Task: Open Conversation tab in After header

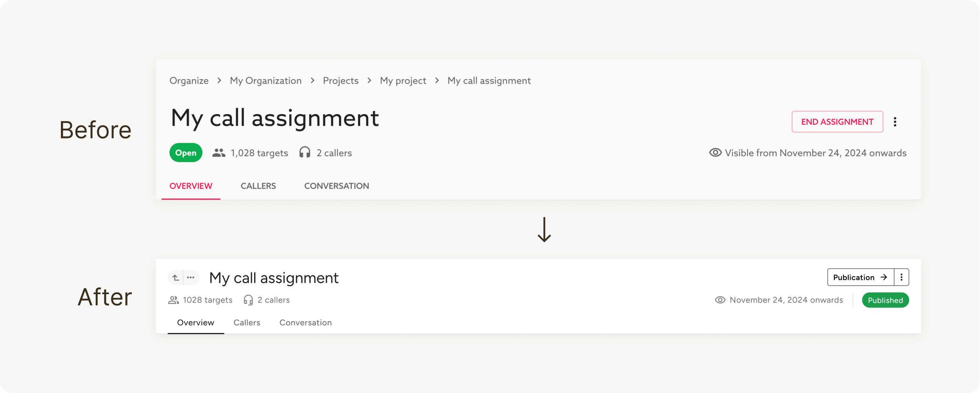Action: pyautogui.click(x=306, y=323)
